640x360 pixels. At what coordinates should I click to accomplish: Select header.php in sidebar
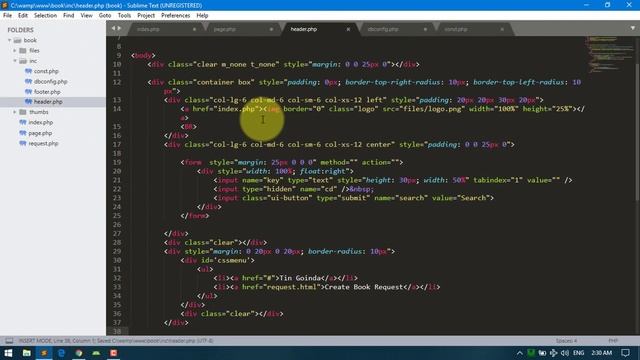click(48, 102)
